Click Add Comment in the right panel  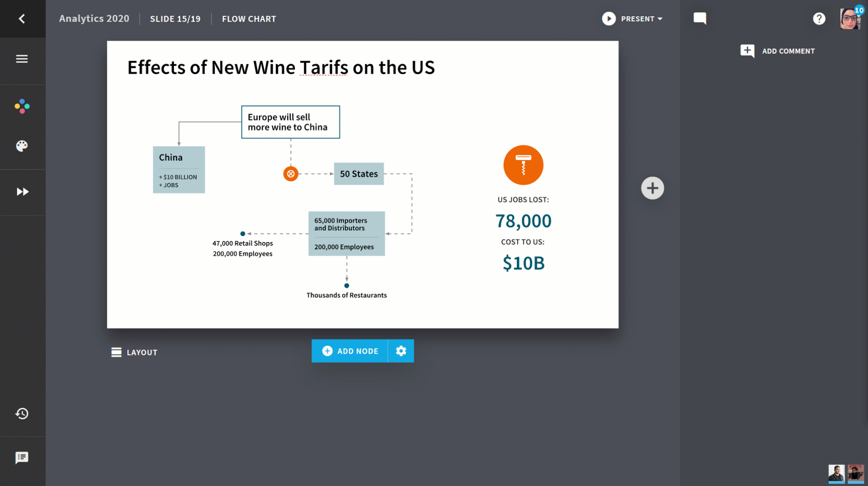click(x=778, y=51)
